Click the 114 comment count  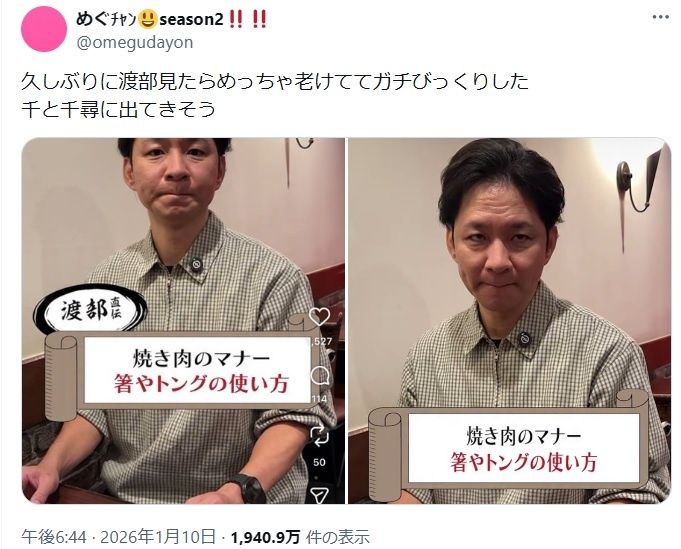pyautogui.click(x=319, y=399)
